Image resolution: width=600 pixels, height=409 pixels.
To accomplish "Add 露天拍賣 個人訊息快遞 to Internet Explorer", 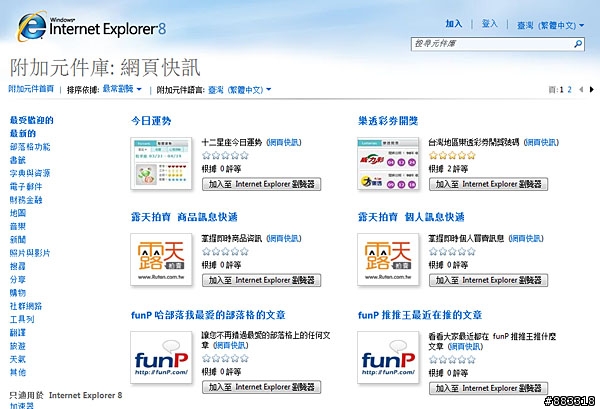I will (x=488, y=280).
